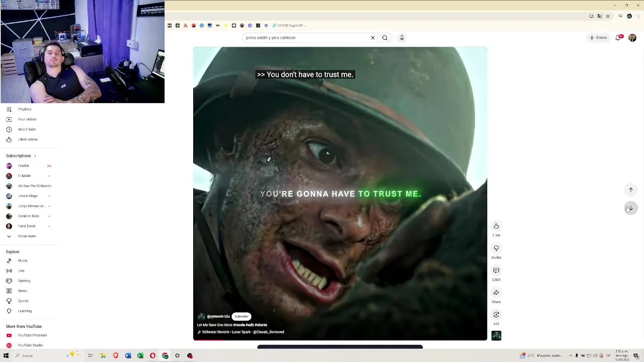The image size is (644, 362).
Task: Open the #movie hashtag in the title
Action: pos(238,325)
